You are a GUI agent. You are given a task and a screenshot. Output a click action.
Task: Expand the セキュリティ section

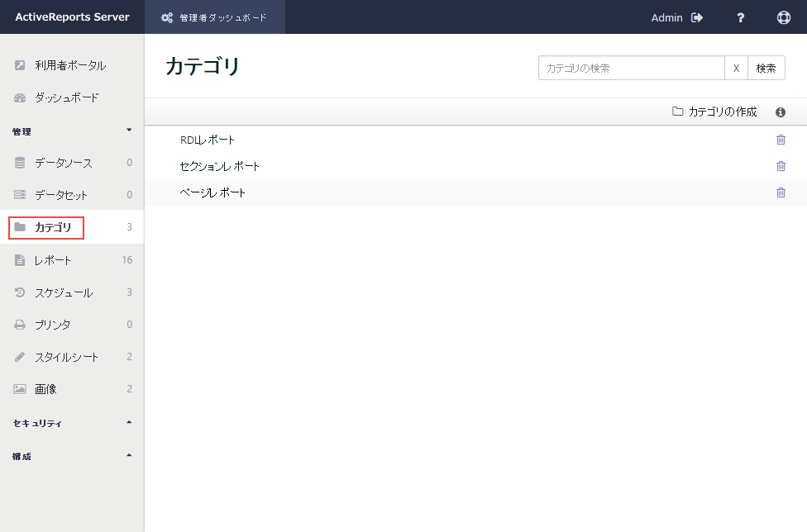128,423
